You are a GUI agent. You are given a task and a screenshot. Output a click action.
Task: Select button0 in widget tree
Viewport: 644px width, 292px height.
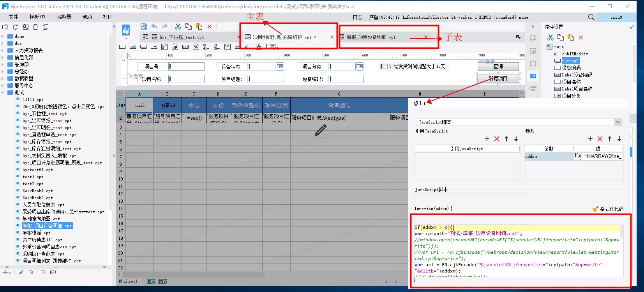[570, 61]
